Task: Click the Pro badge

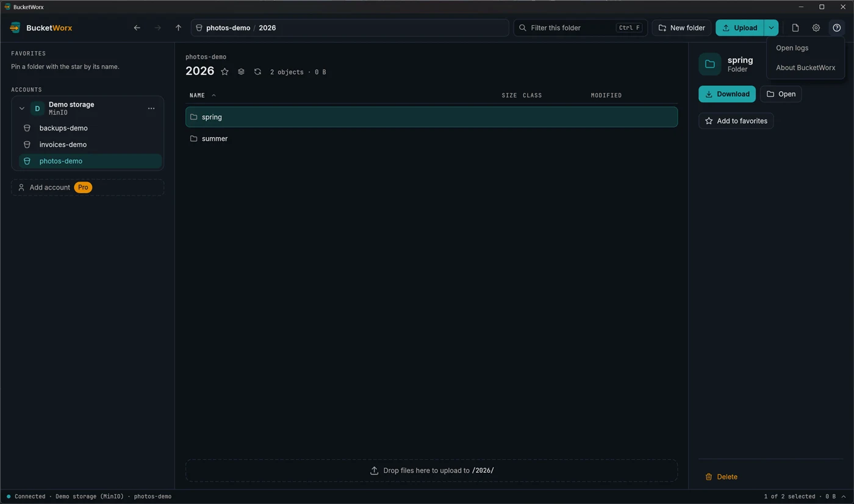Action: click(83, 188)
